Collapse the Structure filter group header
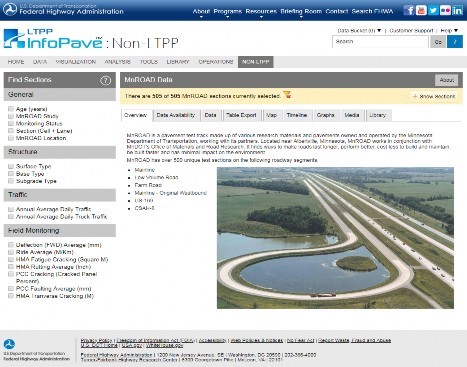The height and width of the screenshot is (367, 467). click(60, 152)
